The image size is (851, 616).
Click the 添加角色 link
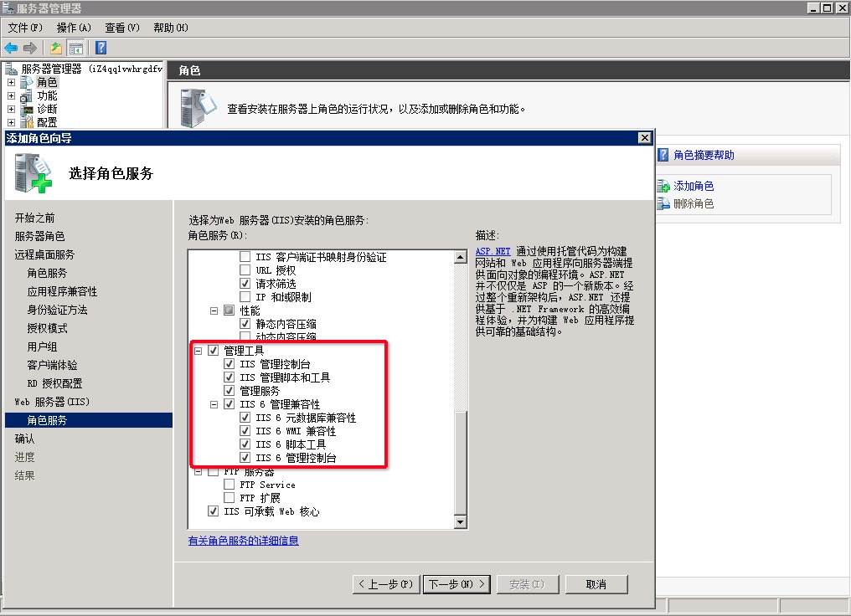[694, 187]
